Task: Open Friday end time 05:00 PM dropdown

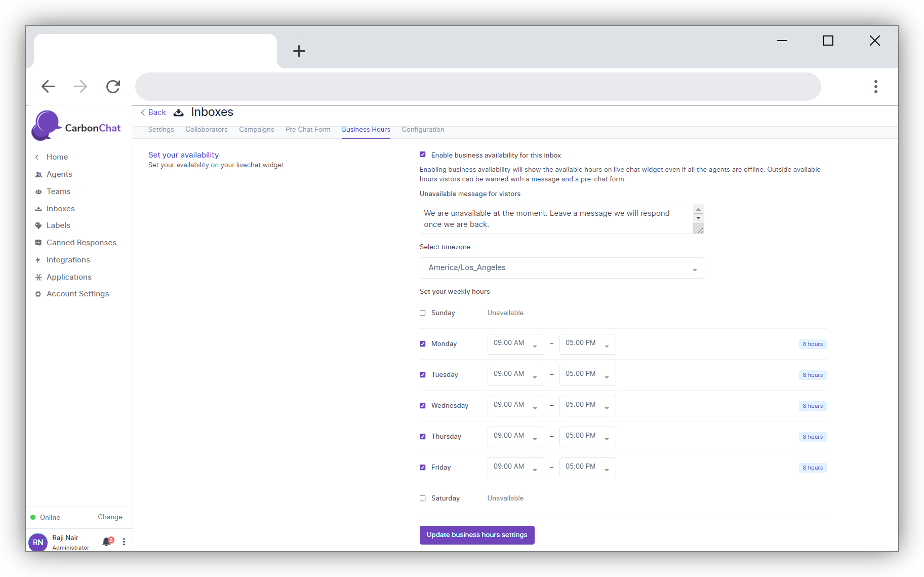Action: 587,468
